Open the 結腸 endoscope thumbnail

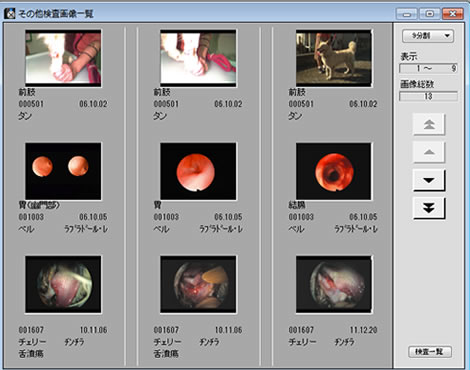coord(334,171)
